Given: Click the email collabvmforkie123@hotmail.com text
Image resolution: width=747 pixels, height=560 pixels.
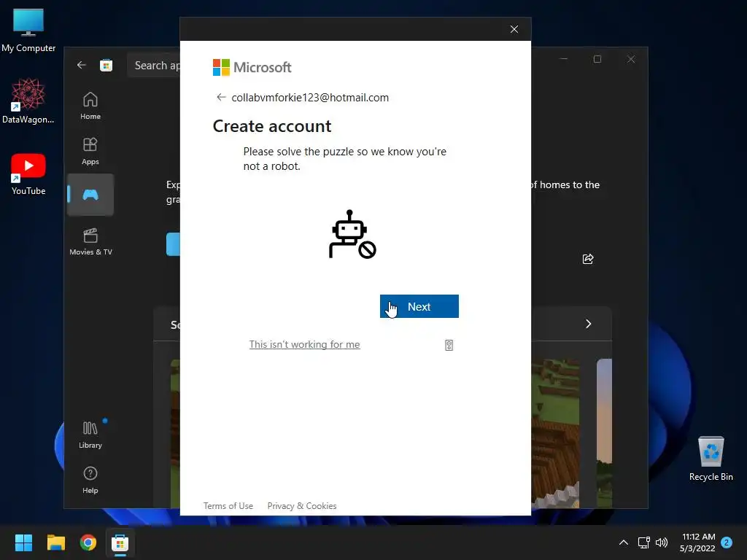Looking at the screenshot, I should 310,98.
